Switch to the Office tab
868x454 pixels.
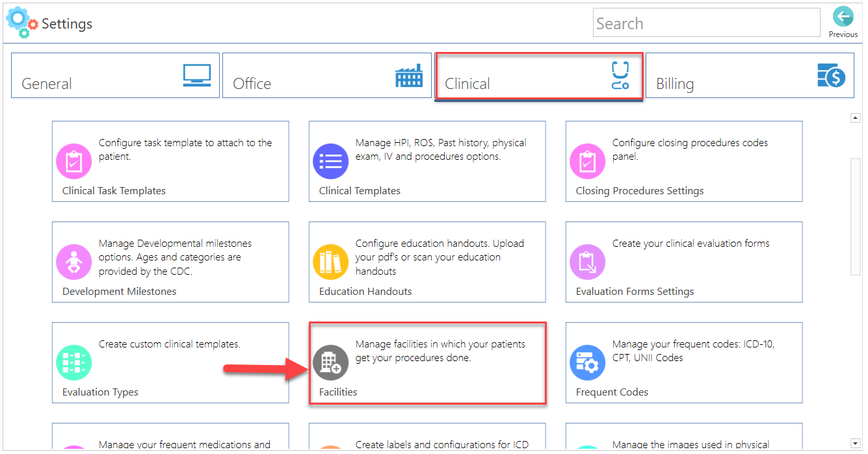(x=327, y=75)
